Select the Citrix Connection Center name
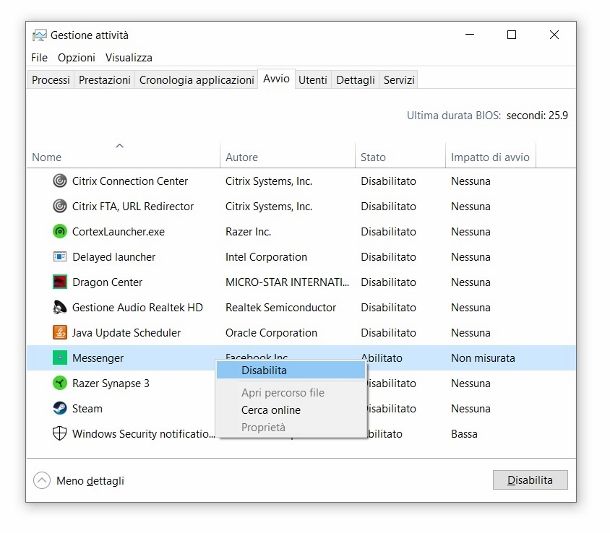Image resolution: width=610 pixels, height=533 pixels. click(130, 181)
